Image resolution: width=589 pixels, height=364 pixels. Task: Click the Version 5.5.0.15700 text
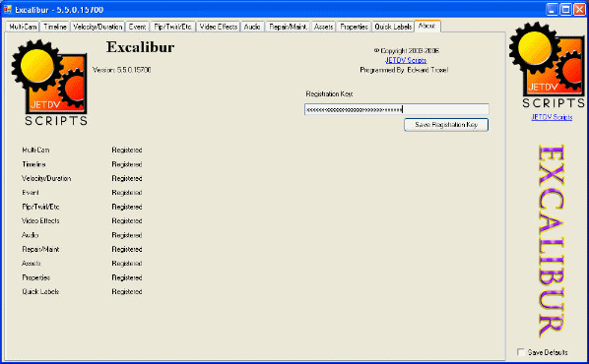(x=122, y=70)
